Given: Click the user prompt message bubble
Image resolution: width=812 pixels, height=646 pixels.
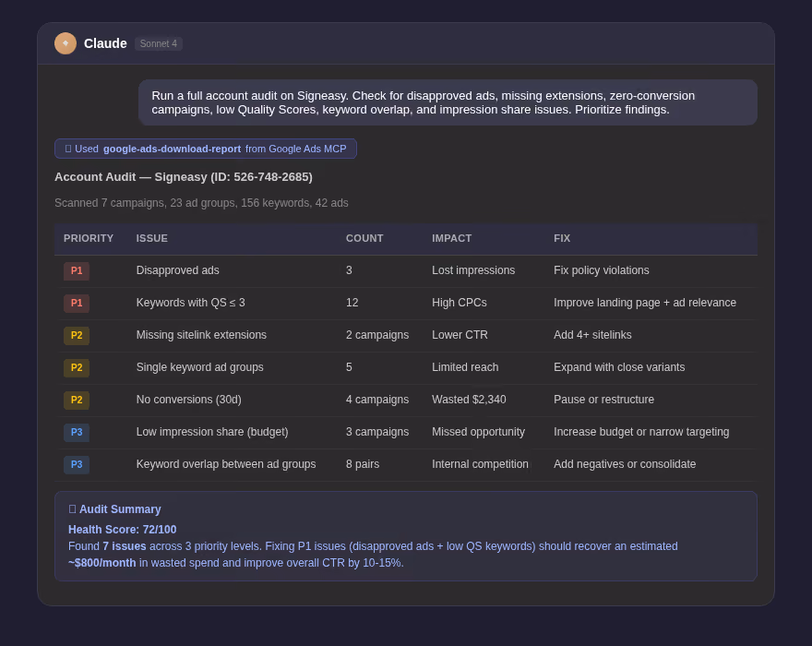Looking at the screenshot, I should (x=448, y=102).
